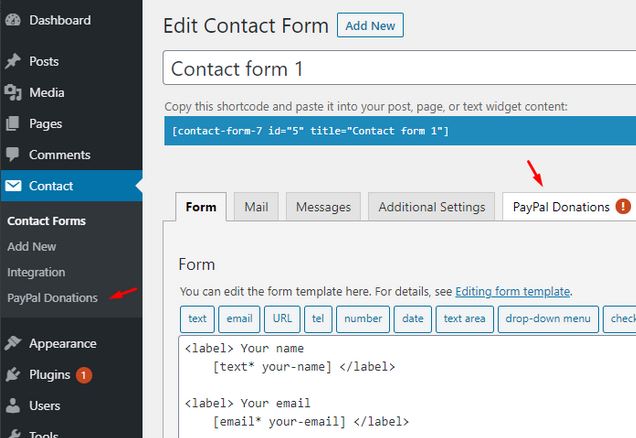Click the Contact form 1 title field
Image resolution: width=636 pixels, height=438 pixels.
tap(400, 68)
